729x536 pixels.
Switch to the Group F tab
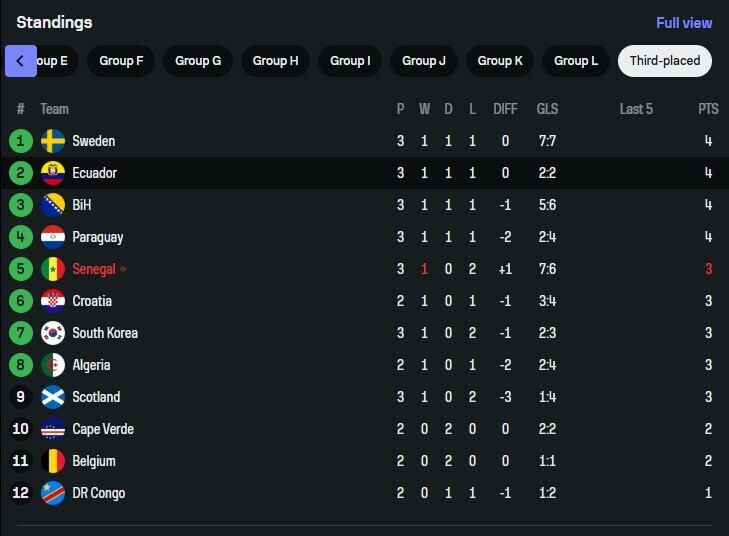click(121, 61)
